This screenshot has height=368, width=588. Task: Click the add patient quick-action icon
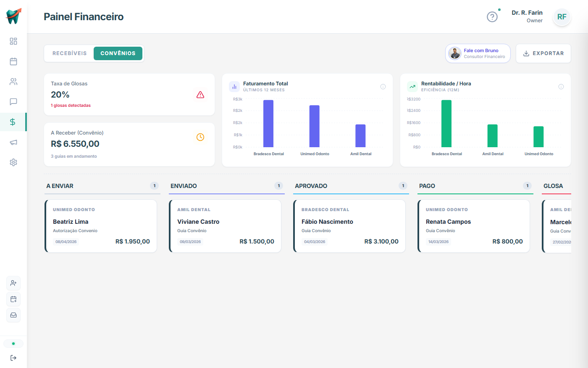(x=13, y=283)
